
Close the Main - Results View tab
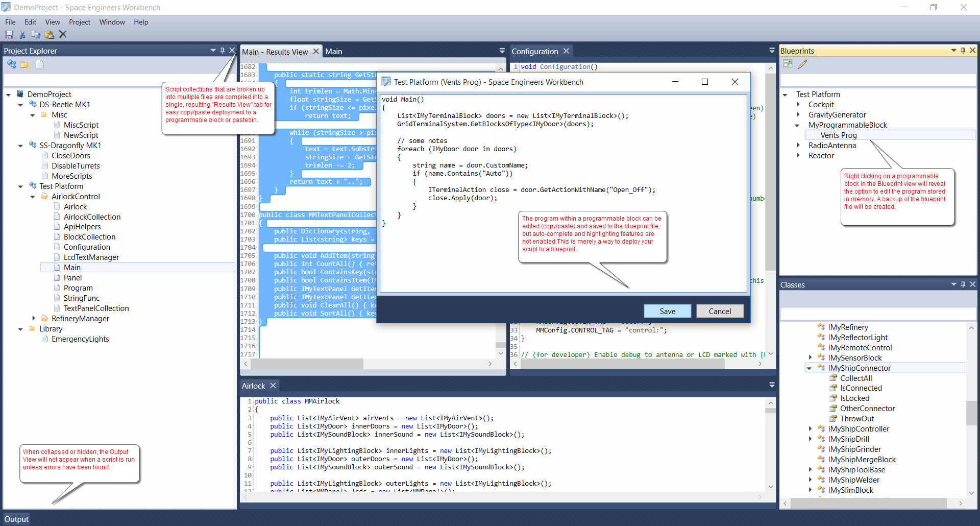(x=316, y=51)
